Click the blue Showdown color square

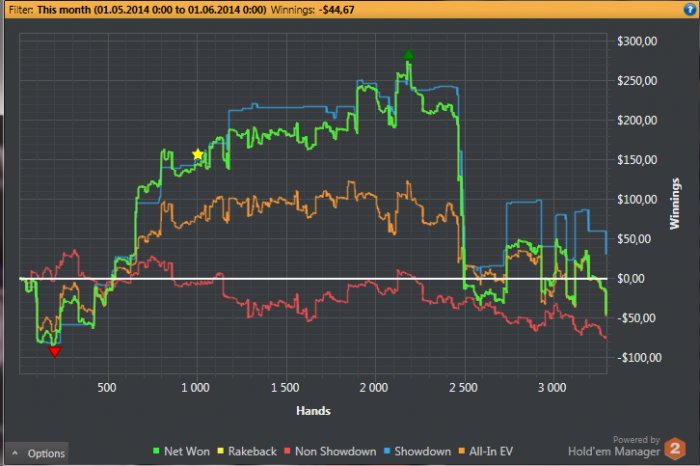click(x=387, y=451)
